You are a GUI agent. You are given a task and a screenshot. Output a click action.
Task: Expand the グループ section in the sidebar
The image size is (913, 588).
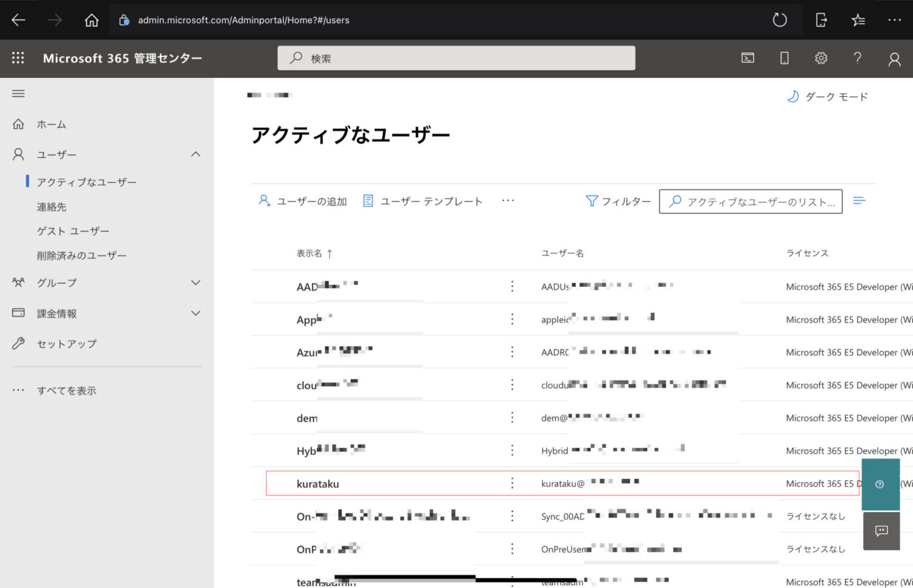[196, 283]
